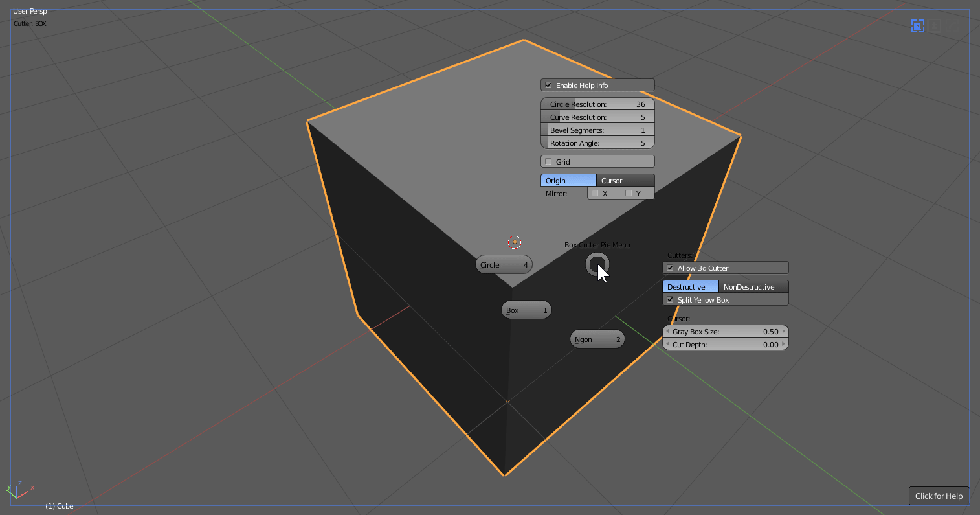Disable the Enable Help Info checkbox
The height and width of the screenshot is (515, 980).
click(549, 86)
